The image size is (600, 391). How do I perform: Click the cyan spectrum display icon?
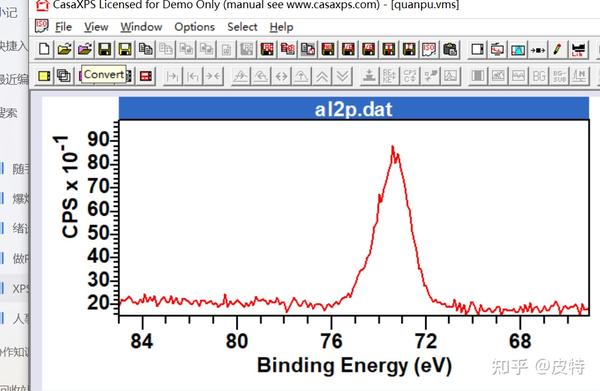(517, 49)
